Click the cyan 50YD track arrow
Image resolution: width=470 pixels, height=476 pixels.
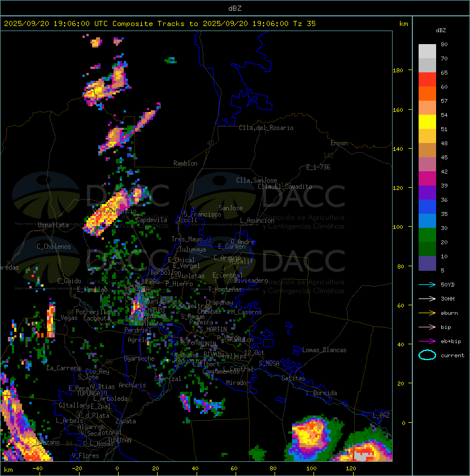pyautogui.click(x=427, y=284)
